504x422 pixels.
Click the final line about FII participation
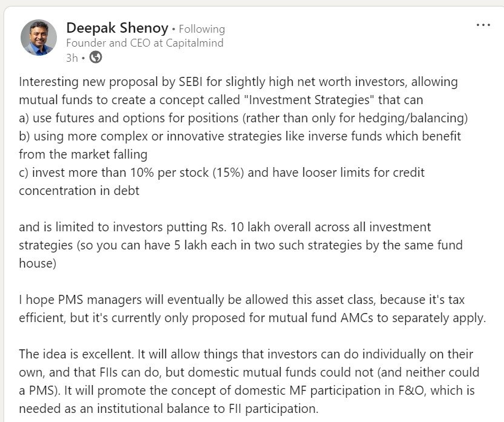pos(169,409)
